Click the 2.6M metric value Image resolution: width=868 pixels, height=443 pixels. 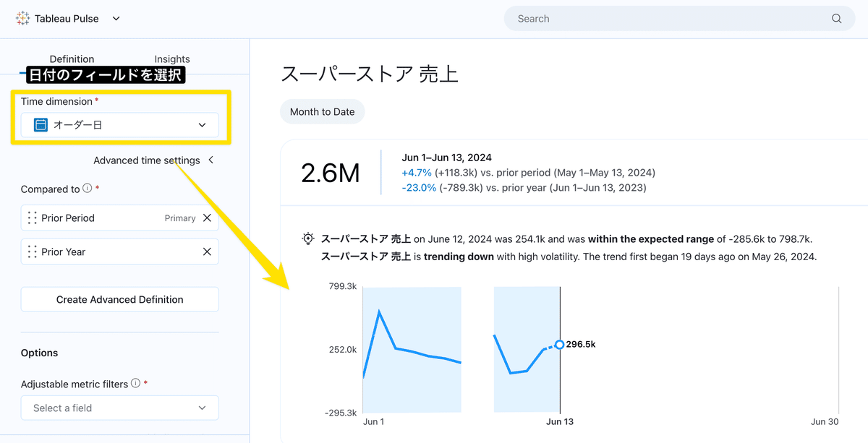click(x=331, y=173)
